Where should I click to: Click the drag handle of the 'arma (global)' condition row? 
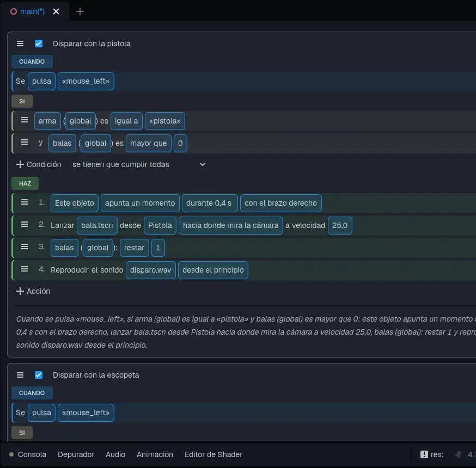(25, 120)
